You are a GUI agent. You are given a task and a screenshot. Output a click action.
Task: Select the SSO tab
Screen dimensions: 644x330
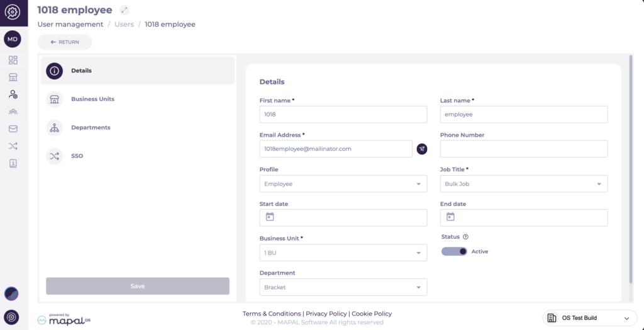pos(77,156)
